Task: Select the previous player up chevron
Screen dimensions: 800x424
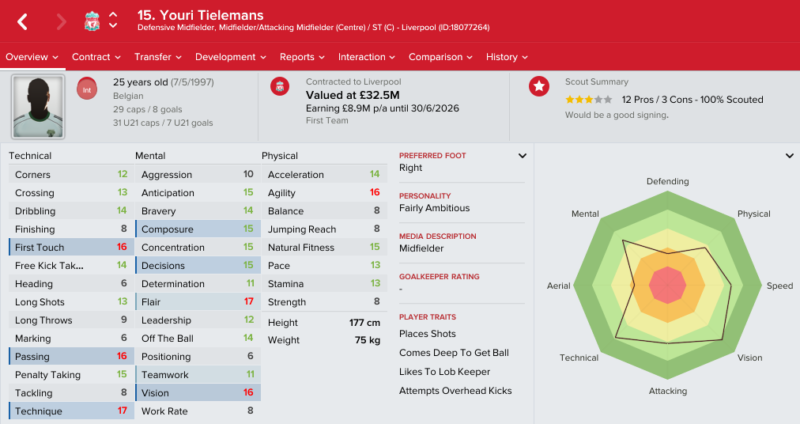Action: click(113, 15)
